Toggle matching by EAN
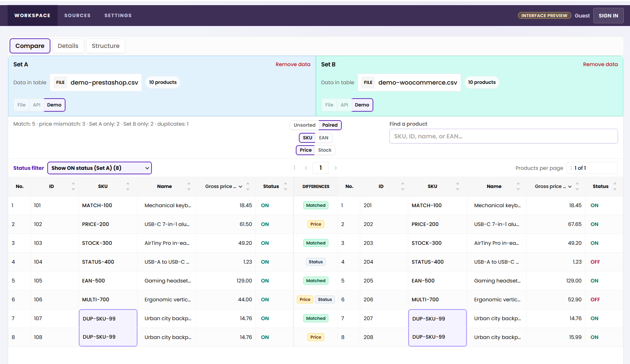Screen dimensions: 630x364 point(324,138)
